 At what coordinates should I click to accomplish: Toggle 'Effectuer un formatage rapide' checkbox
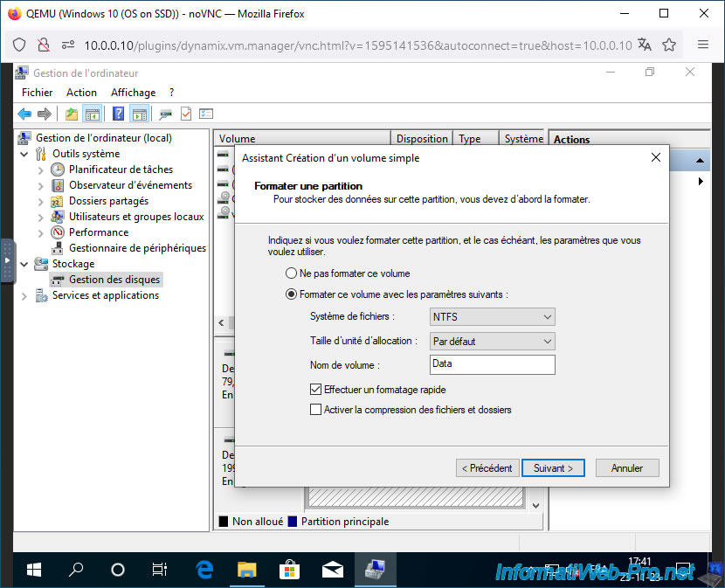tap(316, 390)
